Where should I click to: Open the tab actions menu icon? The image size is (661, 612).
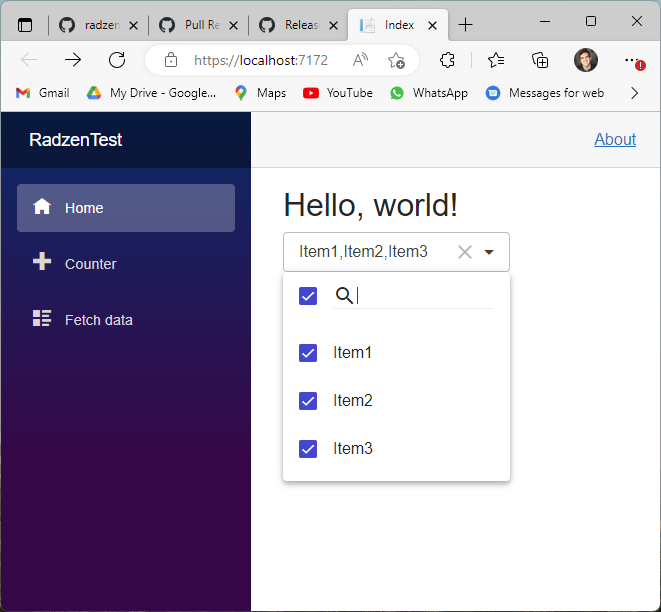click(25, 25)
